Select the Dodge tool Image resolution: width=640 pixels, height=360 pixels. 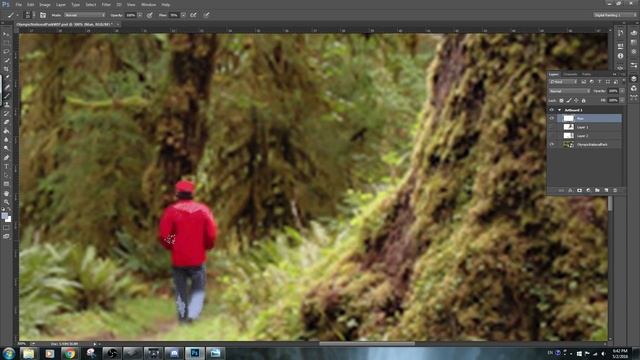pyautogui.click(x=6, y=149)
